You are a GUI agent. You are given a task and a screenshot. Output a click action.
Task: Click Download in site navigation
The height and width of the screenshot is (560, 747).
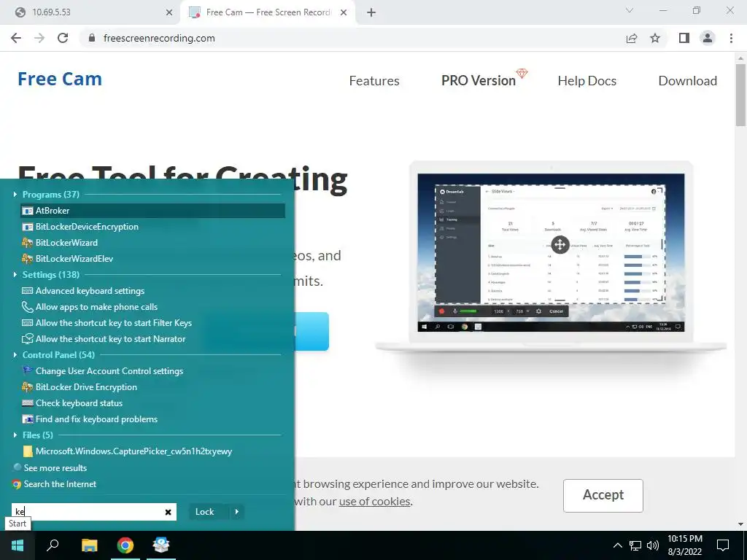pyautogui.click(x=687, y=81)
